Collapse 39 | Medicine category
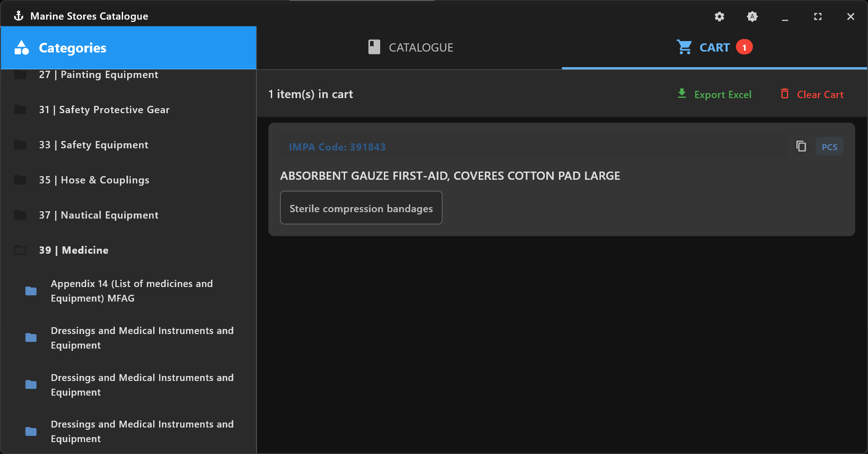This screenshot has width=868, height=454. (x=129, y=250)
